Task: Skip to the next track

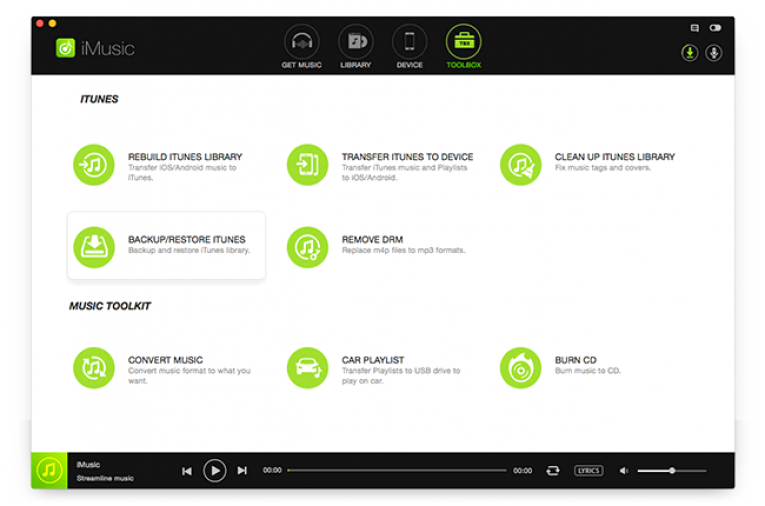Action: pyautogui.click(x=242, y=470)
